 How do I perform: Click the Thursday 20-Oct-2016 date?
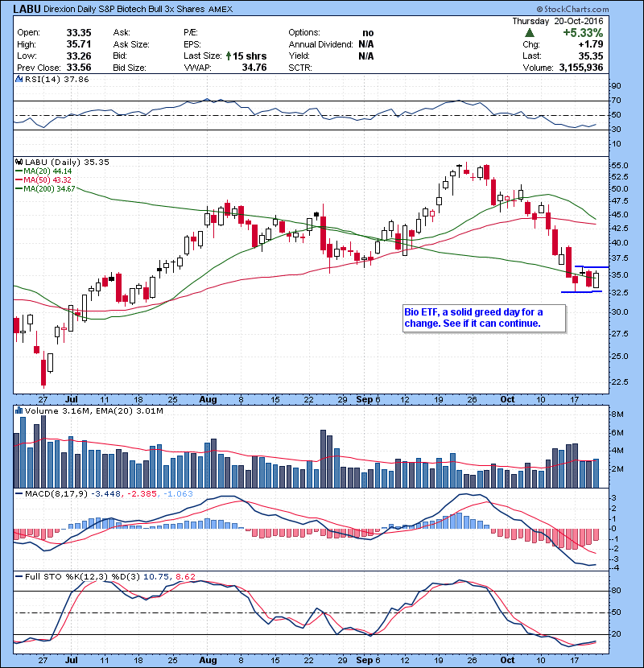coord(558,21)
